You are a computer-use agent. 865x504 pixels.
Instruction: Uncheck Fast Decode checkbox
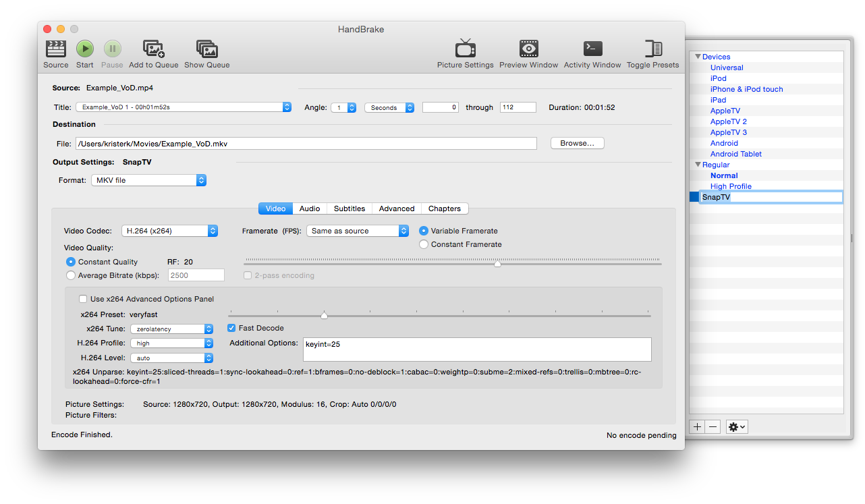click(x=231, y=328)
